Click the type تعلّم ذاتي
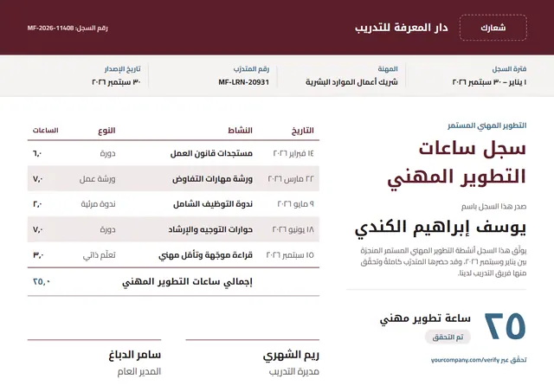554x392 pixels. tap(99, 255)
